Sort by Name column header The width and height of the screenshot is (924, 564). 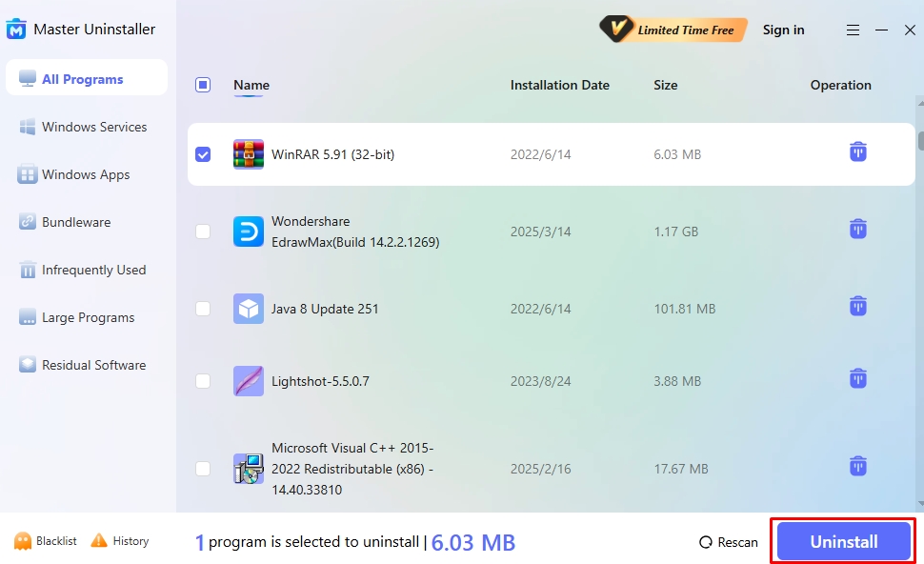pyautogui.click(x=251, y=85)
